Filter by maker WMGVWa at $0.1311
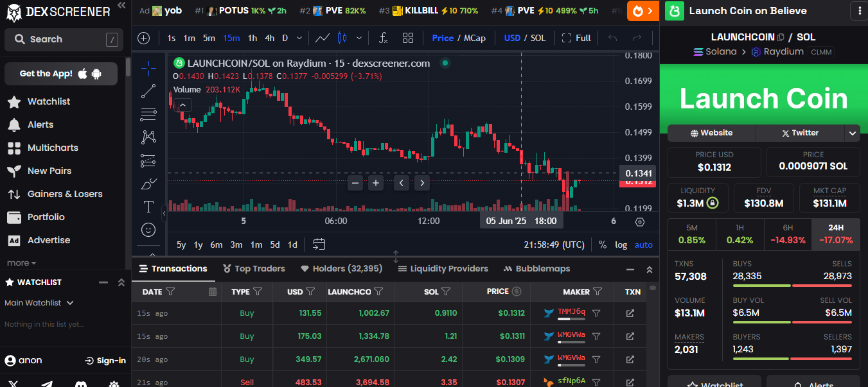 tap(596, 336)
